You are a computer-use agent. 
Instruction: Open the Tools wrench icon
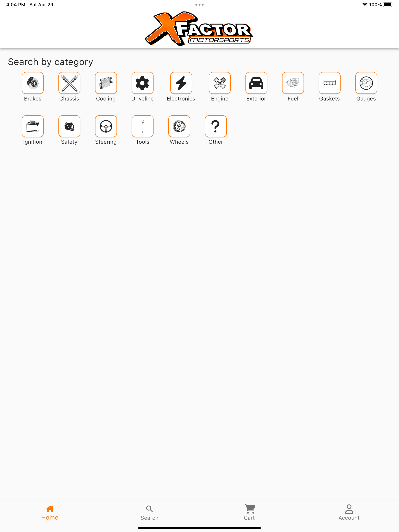[x=142, y=126]
